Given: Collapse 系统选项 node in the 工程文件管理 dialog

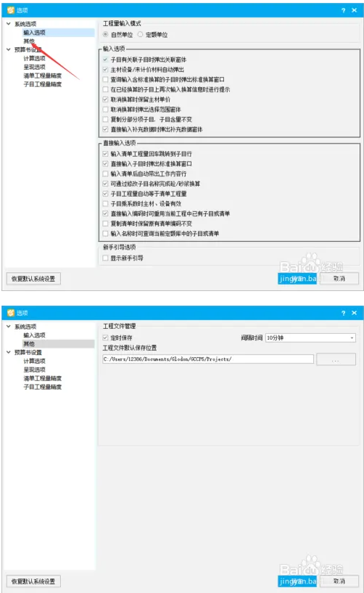Looking at the screenshot, I should [x=9, y=327].
